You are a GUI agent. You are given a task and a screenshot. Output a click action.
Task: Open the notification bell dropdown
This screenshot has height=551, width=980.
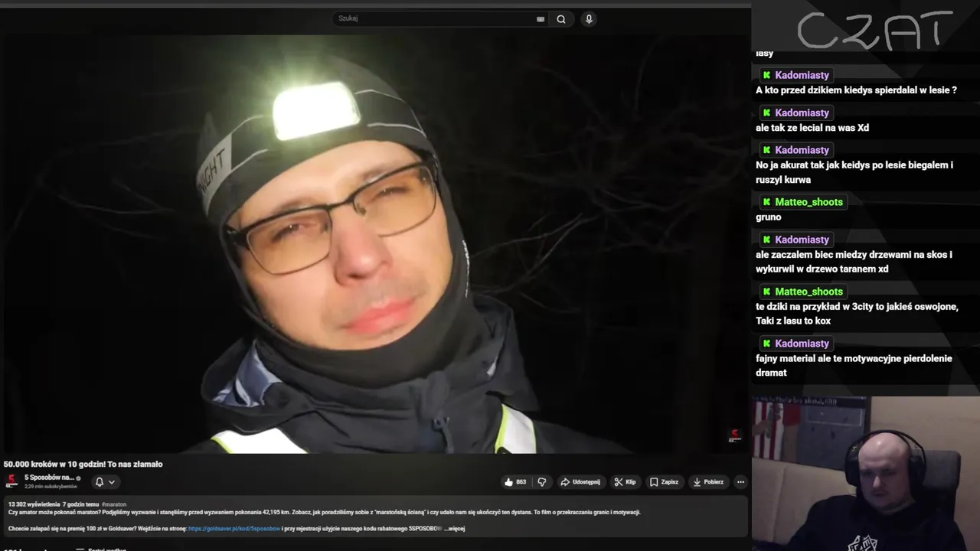[105, 482]
